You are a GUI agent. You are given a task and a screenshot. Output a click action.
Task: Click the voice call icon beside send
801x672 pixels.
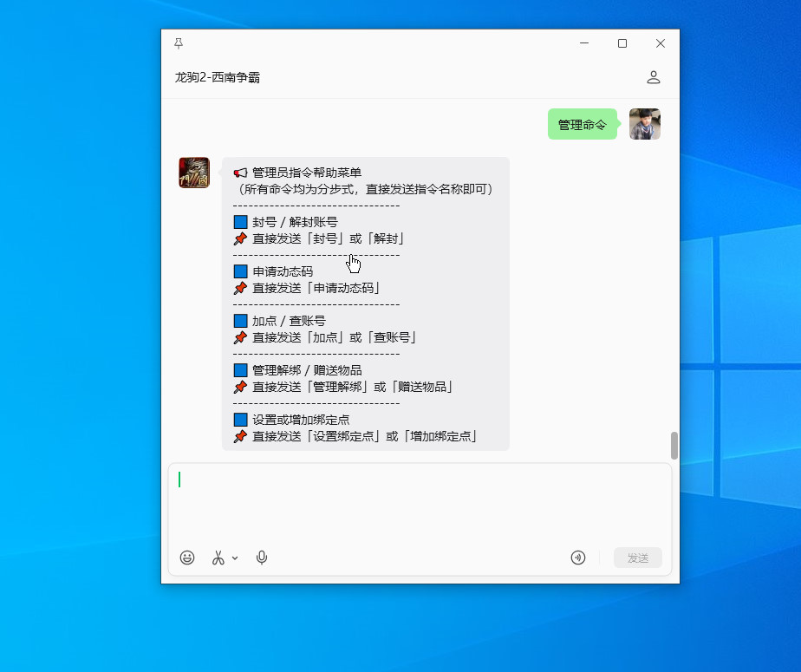pyautogui.click(x=577, y=558)
